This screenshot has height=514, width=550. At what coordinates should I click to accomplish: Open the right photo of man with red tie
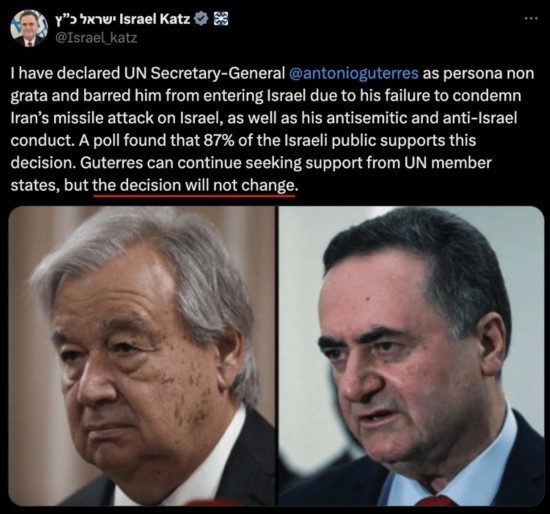[411, 356]
